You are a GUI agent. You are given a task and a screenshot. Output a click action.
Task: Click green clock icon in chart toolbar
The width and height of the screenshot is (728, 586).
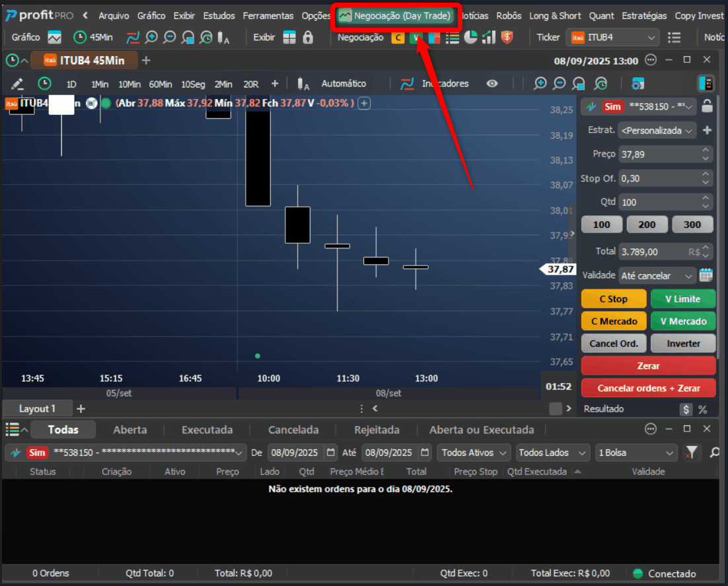pos(44,84)
